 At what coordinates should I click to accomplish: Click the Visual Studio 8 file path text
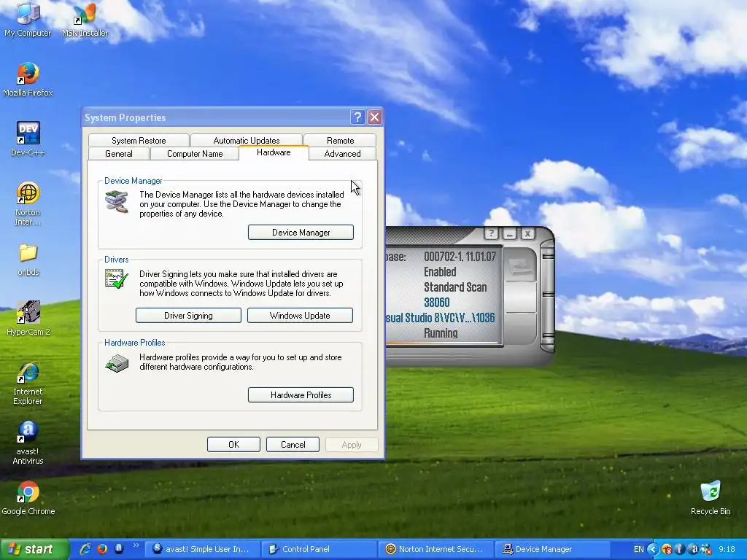tap(440, 318)
